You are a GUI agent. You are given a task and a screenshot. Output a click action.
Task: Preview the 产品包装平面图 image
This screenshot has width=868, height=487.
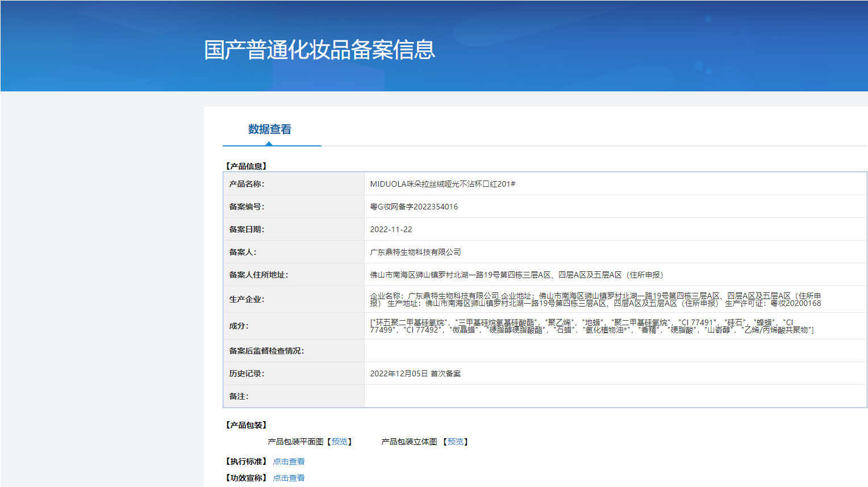[x=340, y=442]
